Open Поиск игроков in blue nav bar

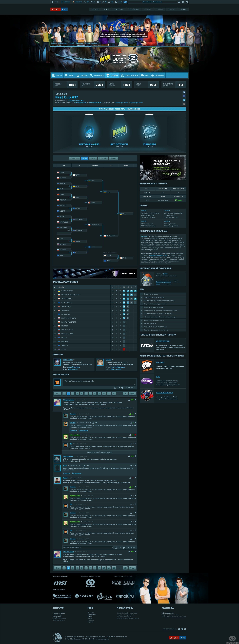(x=129, y=75)
